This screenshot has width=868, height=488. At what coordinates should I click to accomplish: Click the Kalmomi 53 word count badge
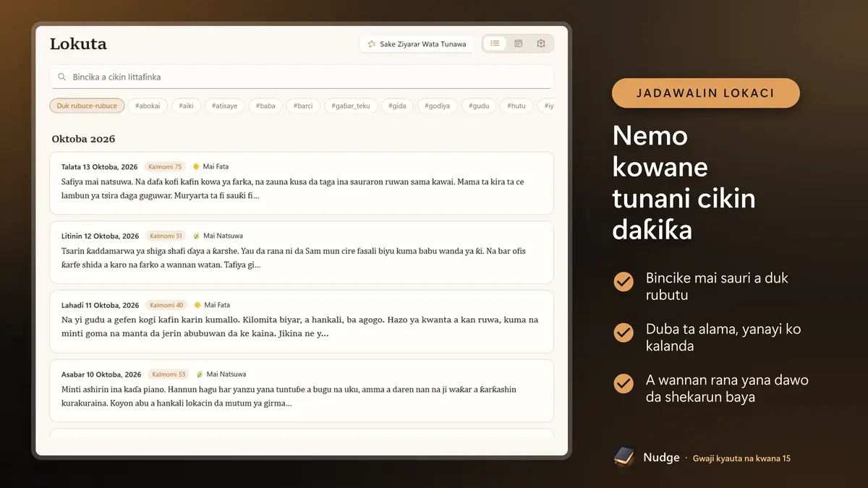tap(169, 374)
